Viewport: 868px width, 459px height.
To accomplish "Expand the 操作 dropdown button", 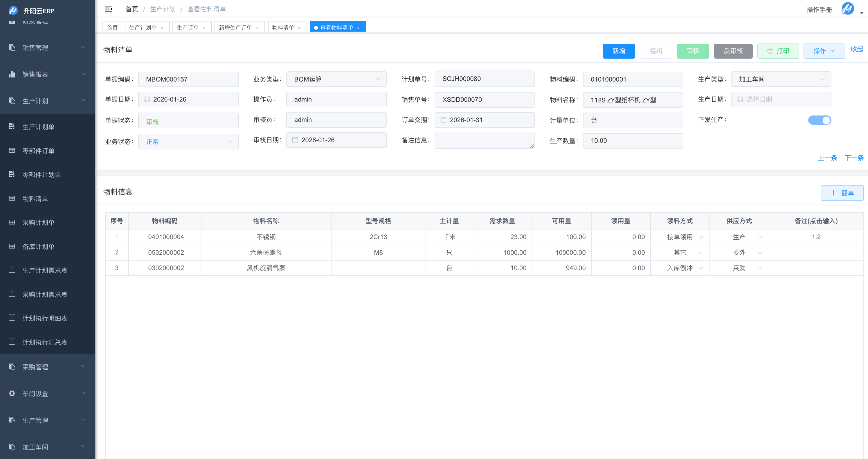I will coord(824,51).
